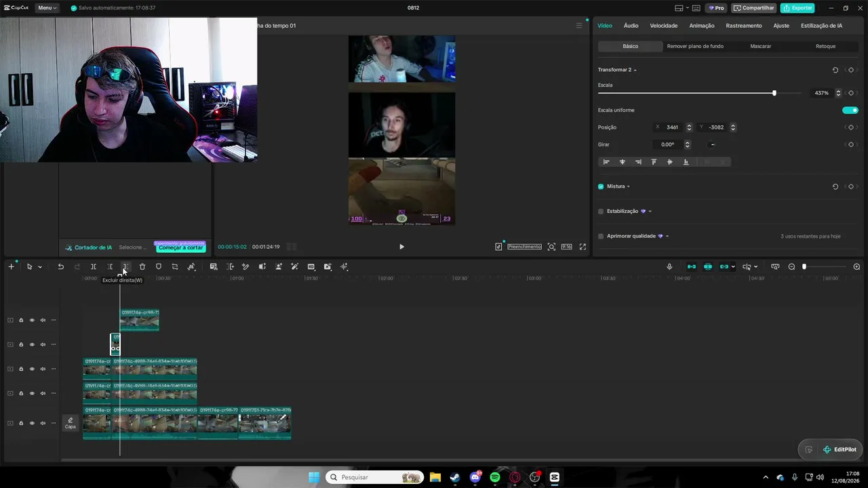Open the Estilização de IA tab

[x=822, y=26]
